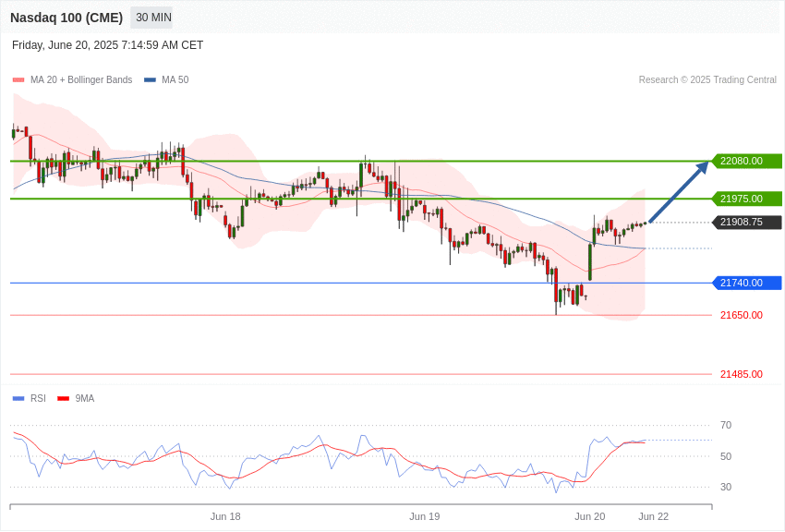Select the 22080.00 green target price tag
The image size is (785, 532).
pyautogui.click(x=747, y=161)
